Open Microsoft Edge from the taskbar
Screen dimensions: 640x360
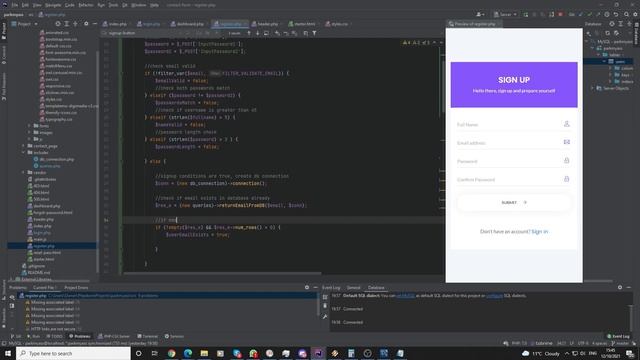pyautogui.click(x=188, y=353)
